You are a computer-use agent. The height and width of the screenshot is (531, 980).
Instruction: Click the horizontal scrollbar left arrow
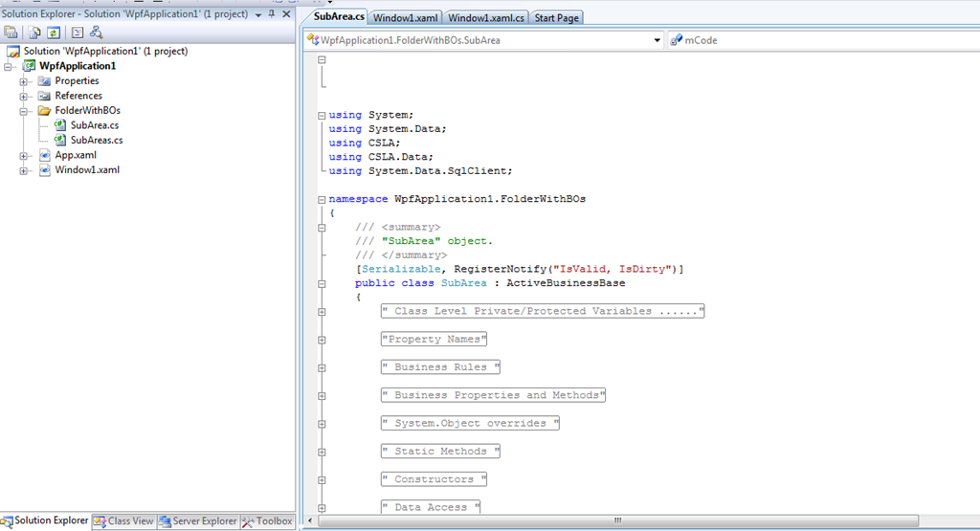(x=310, y=520)
